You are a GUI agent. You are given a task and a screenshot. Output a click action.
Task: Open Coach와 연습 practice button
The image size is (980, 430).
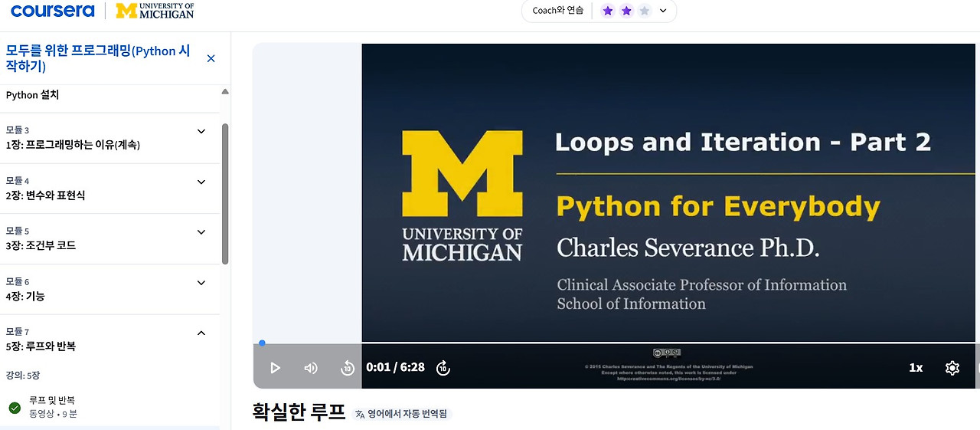[x=558, y=11]
